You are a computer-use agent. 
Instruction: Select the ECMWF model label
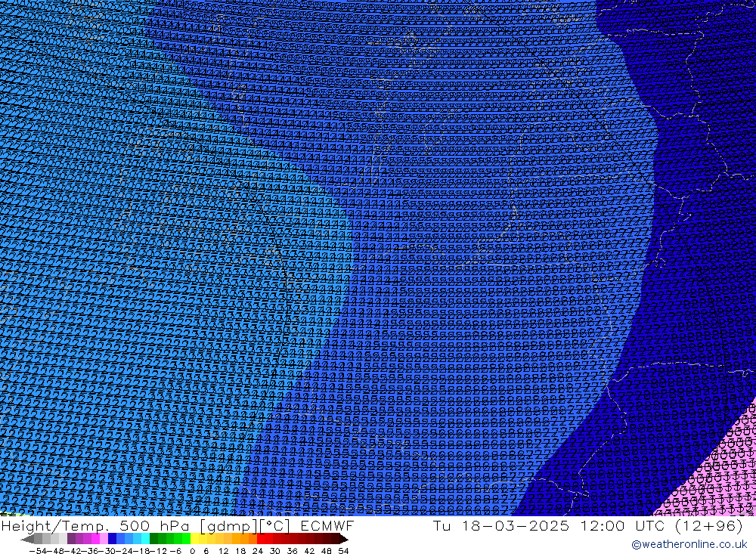(327, 525)
